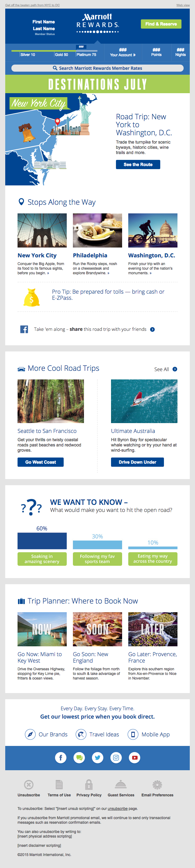Expand See All road trips arrow

(175, 369)
